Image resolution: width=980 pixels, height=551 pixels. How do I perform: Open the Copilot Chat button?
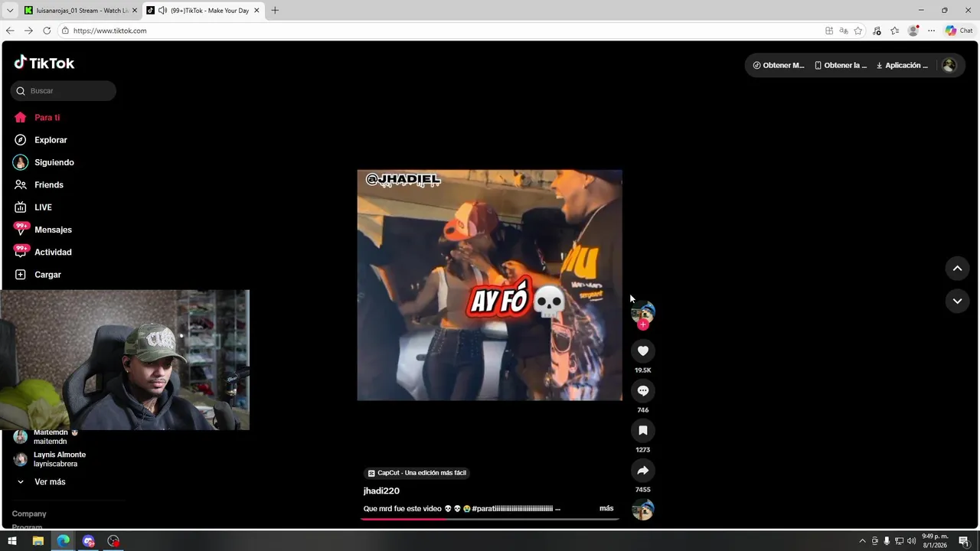[959, 31]
